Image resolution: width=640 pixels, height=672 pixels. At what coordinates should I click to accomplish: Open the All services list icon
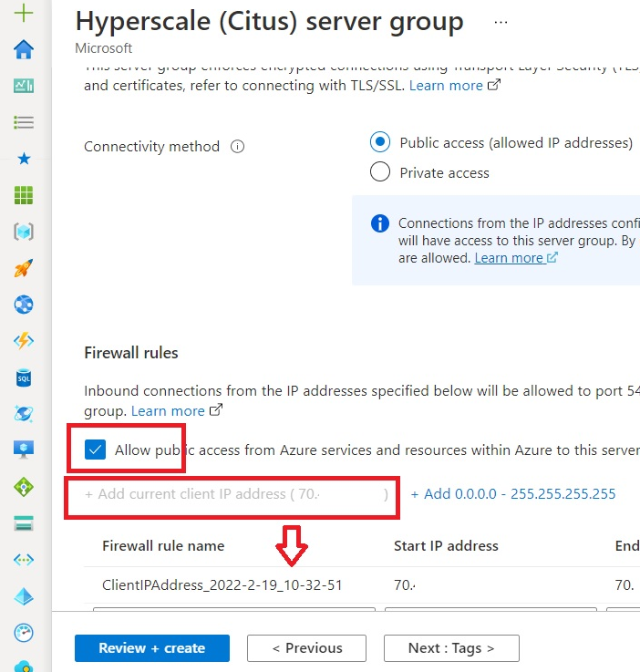[24, 122]
